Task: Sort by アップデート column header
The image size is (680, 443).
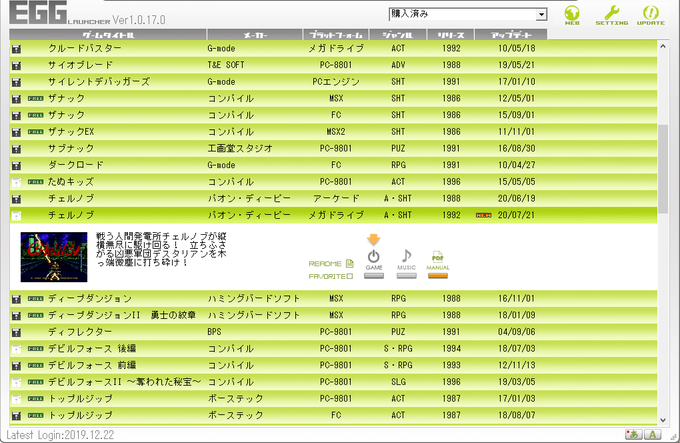Action: pos(511,35)
